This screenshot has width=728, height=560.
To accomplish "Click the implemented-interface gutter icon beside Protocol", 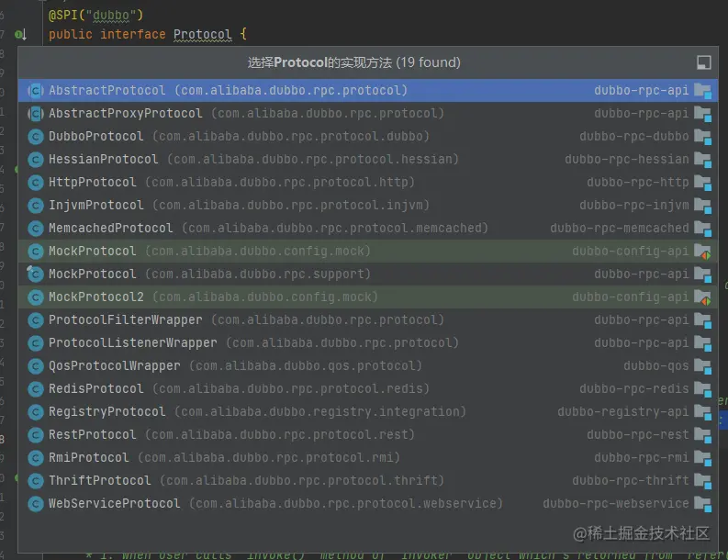I will (20, 34).
